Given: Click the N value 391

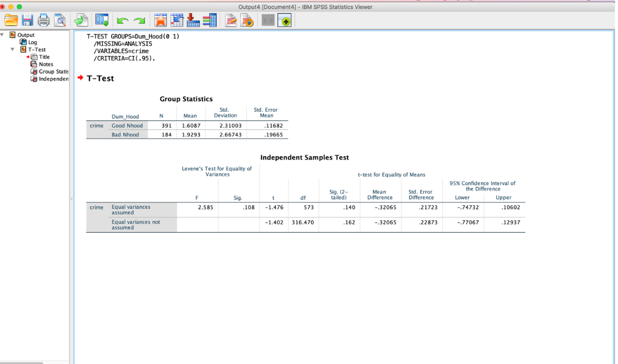Looking at the screenshot, I should (x=166, y=126).
